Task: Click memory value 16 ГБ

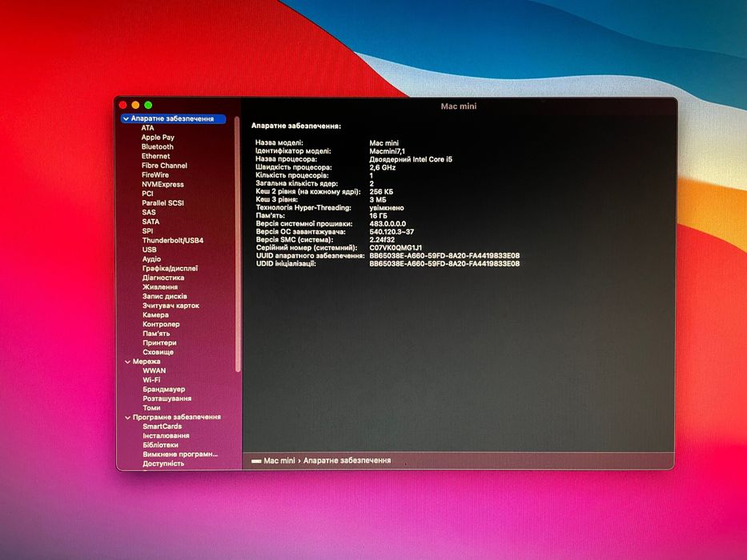Action: point(378,216)
